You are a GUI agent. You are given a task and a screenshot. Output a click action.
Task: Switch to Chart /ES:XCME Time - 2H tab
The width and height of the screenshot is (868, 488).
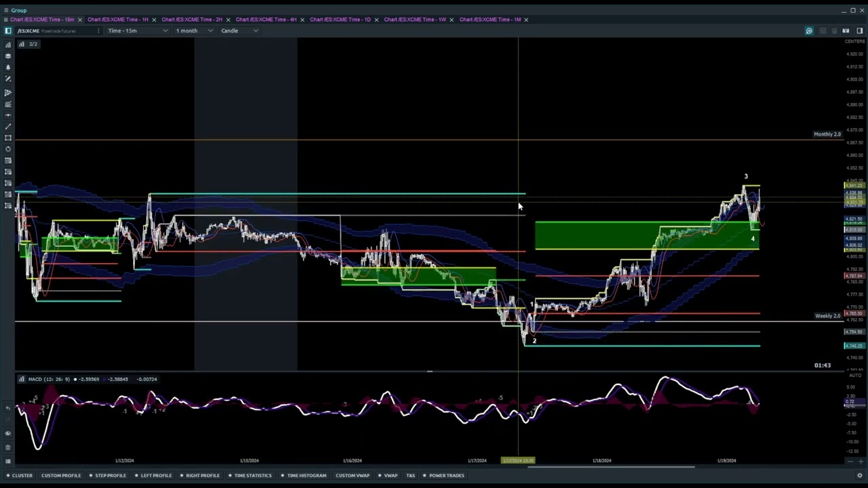pos(192,20)
